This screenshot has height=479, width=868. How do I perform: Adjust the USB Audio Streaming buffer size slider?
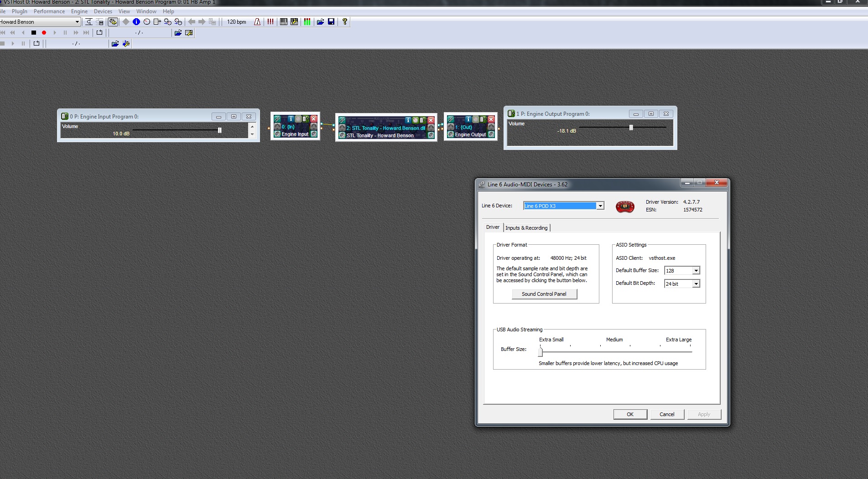(541, 351)
